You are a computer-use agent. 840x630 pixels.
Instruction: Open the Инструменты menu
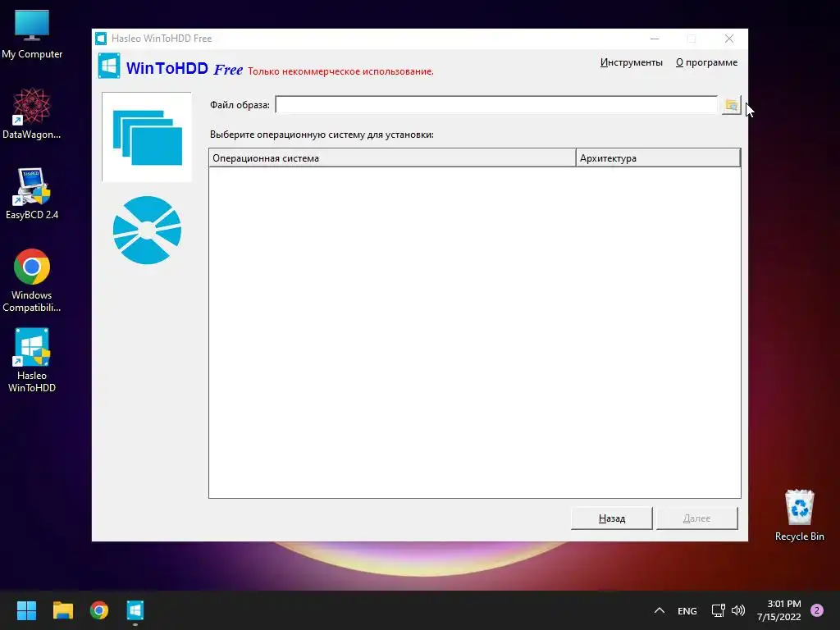pos(631,62)
